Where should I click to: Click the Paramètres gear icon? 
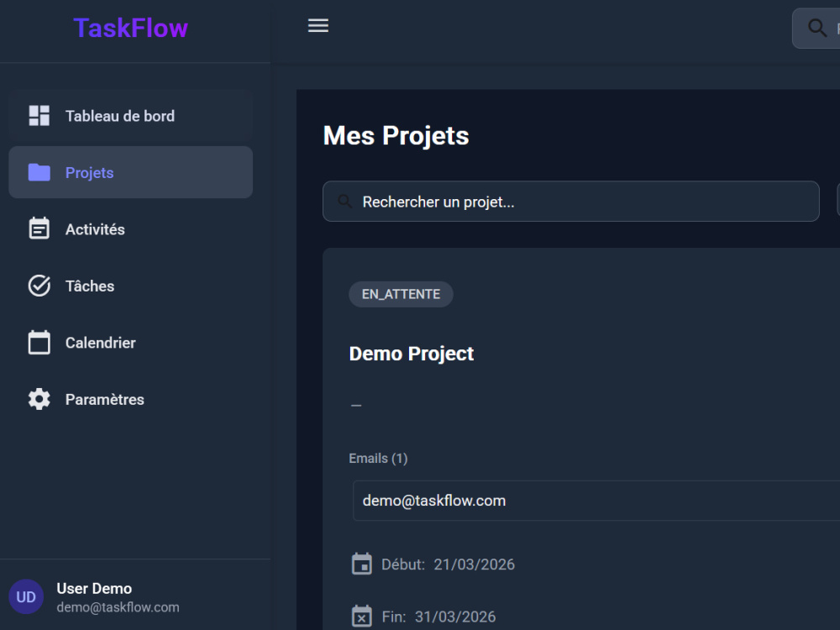point(39,399)
